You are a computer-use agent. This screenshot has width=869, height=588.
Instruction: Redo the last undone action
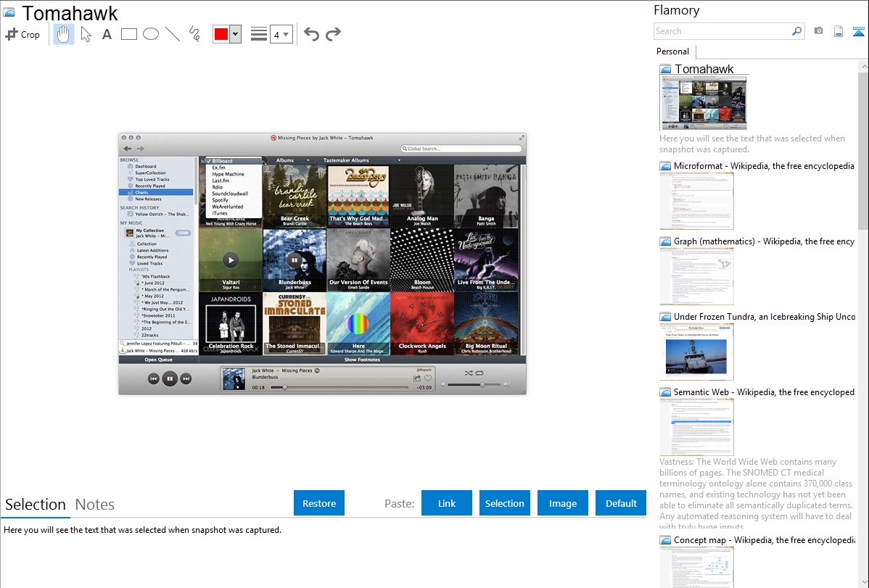pyautogui.click(x=333, y=34)
